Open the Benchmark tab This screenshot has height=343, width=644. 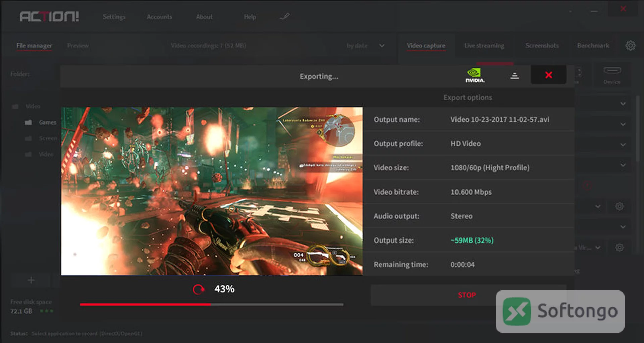pyautogui.click(x=593, y=46)
